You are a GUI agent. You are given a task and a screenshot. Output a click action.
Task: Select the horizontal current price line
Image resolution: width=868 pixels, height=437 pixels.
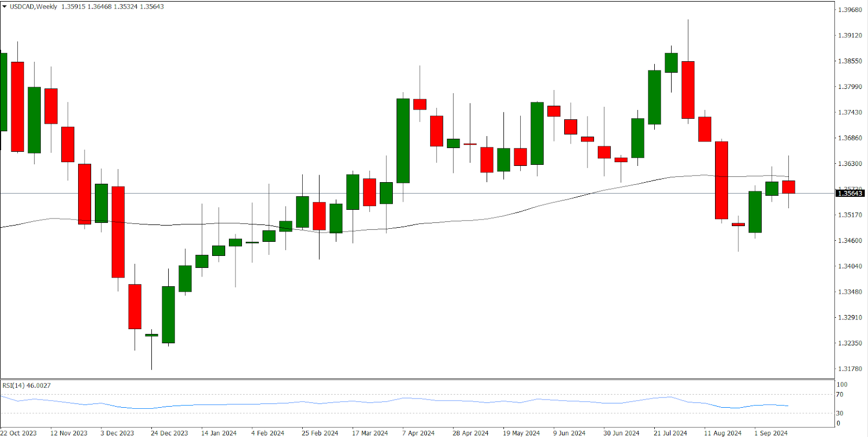point(542,193)
